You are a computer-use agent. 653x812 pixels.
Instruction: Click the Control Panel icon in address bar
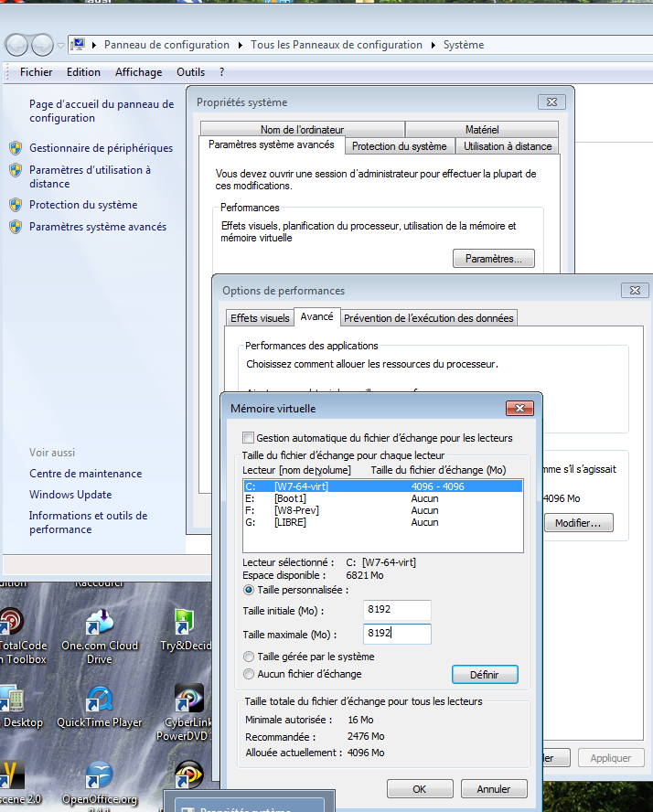click(78, 45)
